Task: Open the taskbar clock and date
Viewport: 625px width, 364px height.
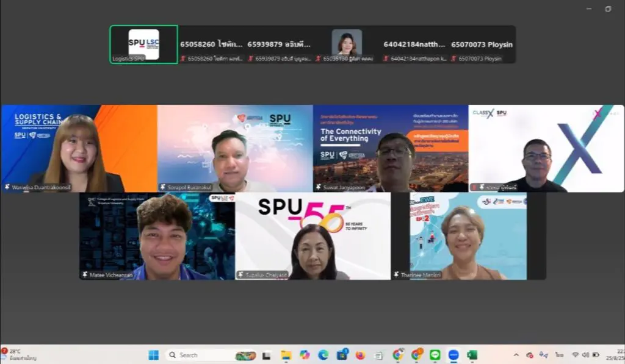Action: 615,355
